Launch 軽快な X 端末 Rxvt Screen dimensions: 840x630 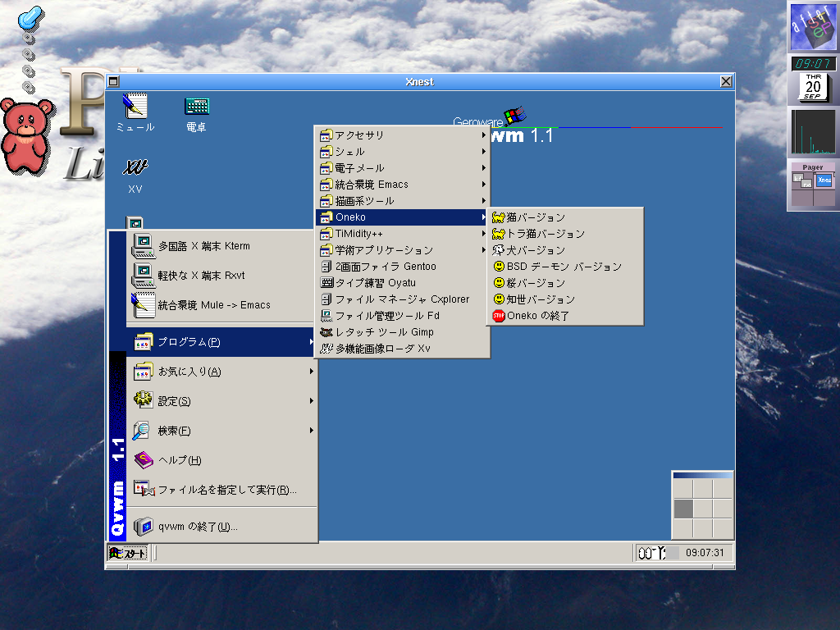click(221, 276)
